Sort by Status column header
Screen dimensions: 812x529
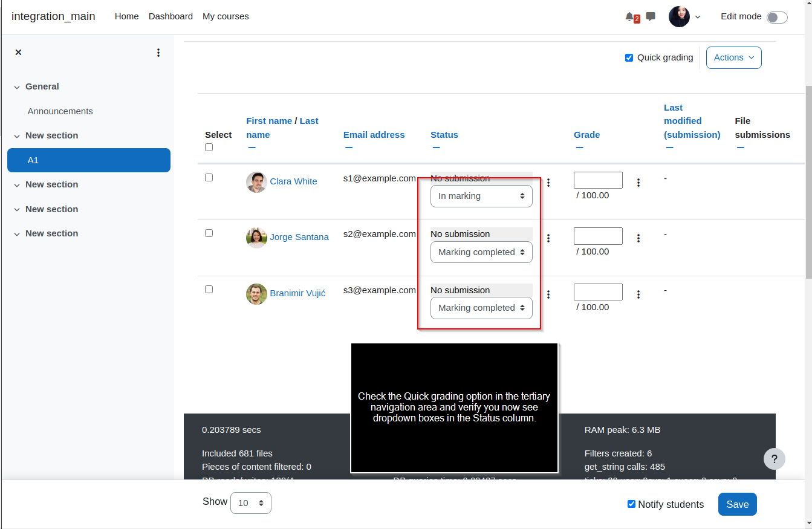click(x=444, y=135)
